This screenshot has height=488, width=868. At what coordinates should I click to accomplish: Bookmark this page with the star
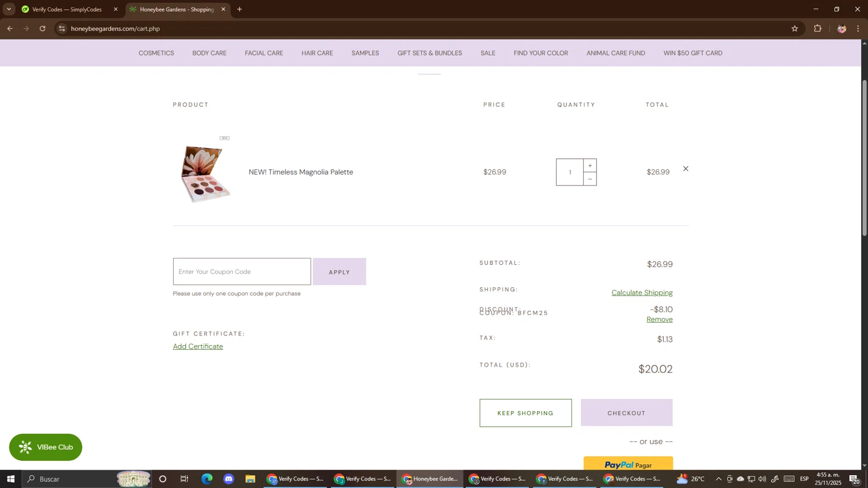click(x=795, y=28)
